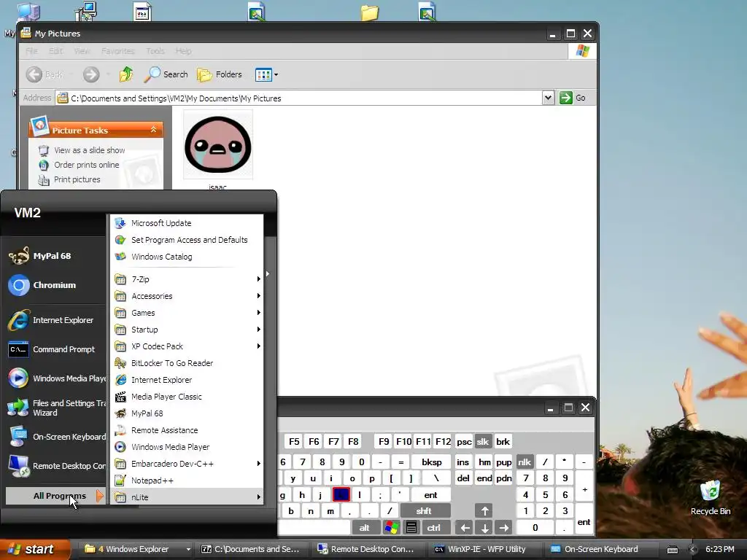Image resolution: width=747 pixels, height=560 pixels.
Task: Click Order prints online
Action: (86, 165)
